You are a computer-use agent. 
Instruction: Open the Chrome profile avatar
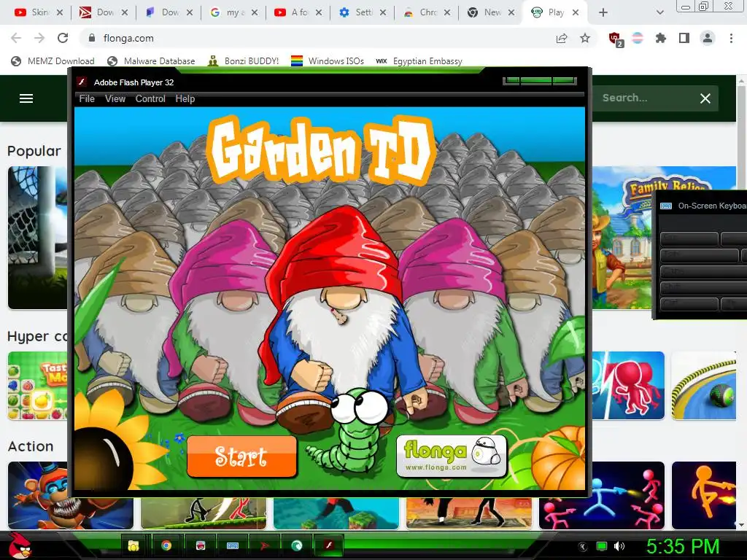pyautogui.click(x=708, y=38)
